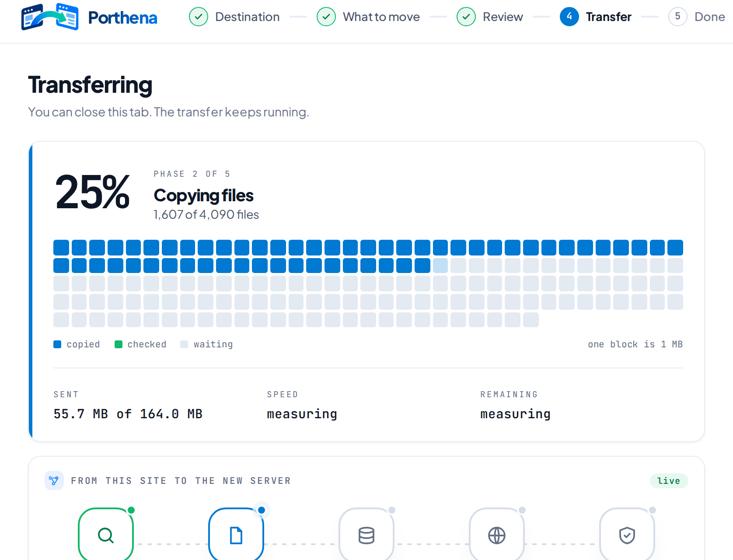This screenshot has width=733, height=560.
Task: Click the network graph icon beside FROM THIS SITE
Action: point(54,481)
